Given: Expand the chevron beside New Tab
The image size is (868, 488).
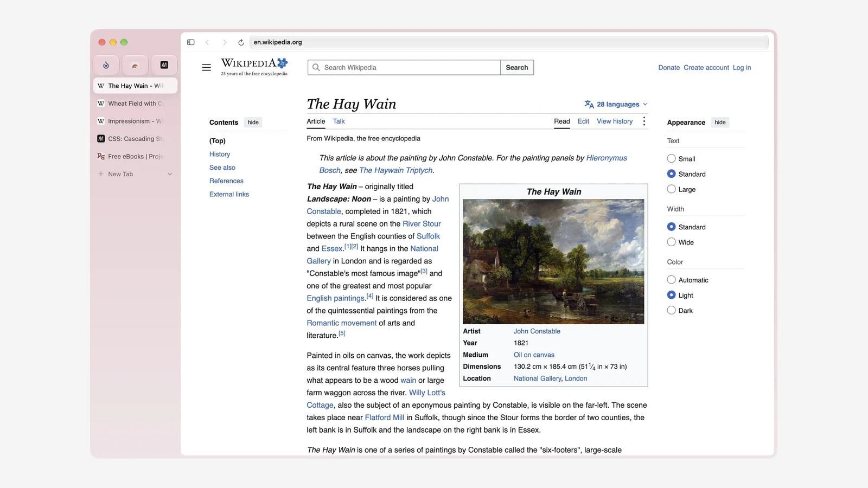Looking at the screenshot, I should (170, 174).
